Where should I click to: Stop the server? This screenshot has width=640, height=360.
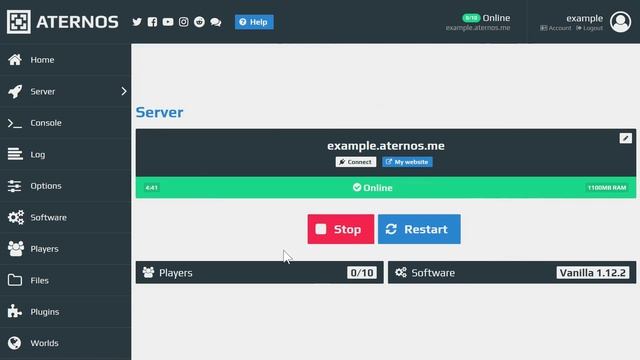click(341, 229)
